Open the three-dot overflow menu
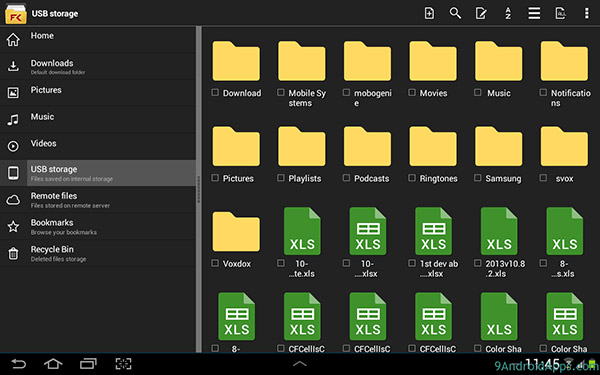 (587, 13)
